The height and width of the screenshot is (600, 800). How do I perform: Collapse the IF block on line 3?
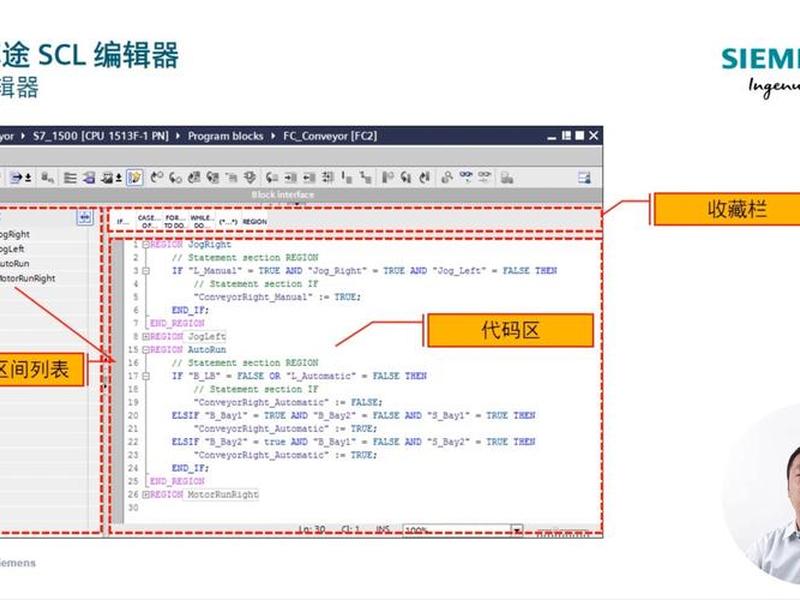pos(145,271)
